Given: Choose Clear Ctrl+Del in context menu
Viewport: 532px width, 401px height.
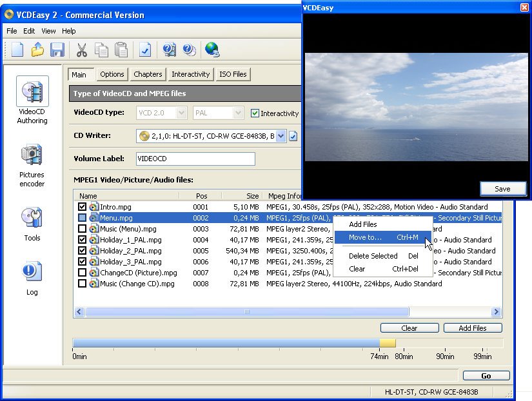Looking at the screenshot, I should [382, 269].
